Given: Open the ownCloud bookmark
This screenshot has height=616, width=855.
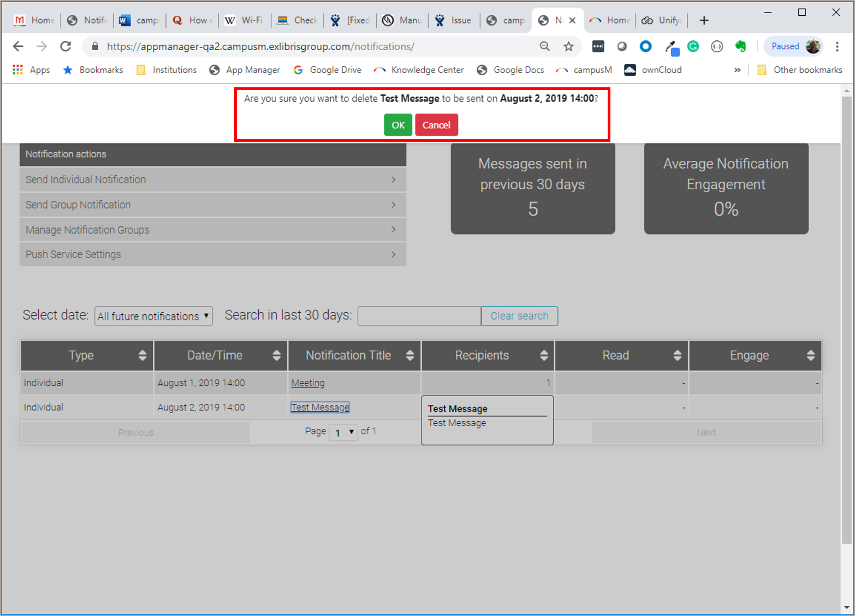Looking at the screenshot, I should pyautogui.click(x=653, y=70).
